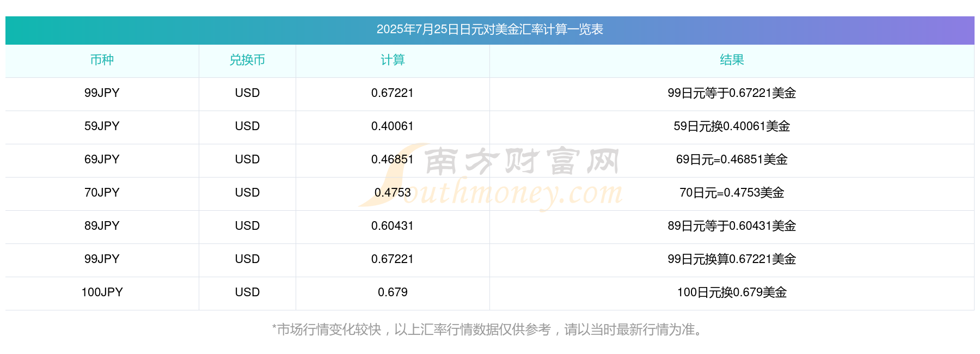Click the title '2025年7月25日日元对美金汇率计算一览表'
The height and width of the screenshot is (354, 980).
[x=489, y=29]
